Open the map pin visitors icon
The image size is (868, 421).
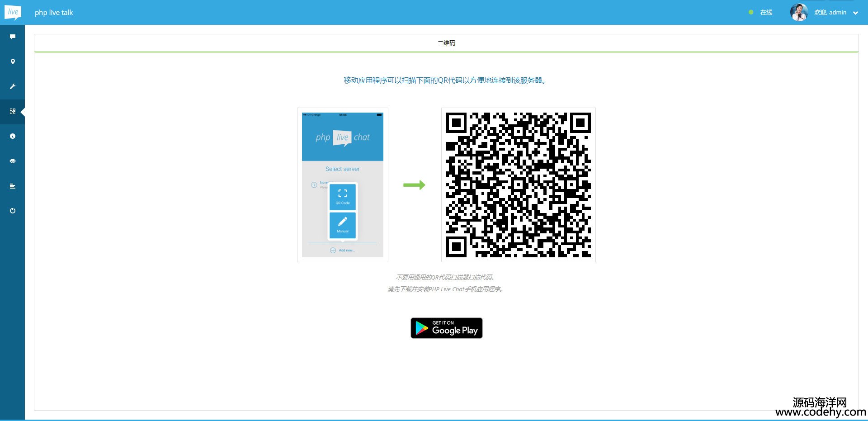(x=13, y=61)
